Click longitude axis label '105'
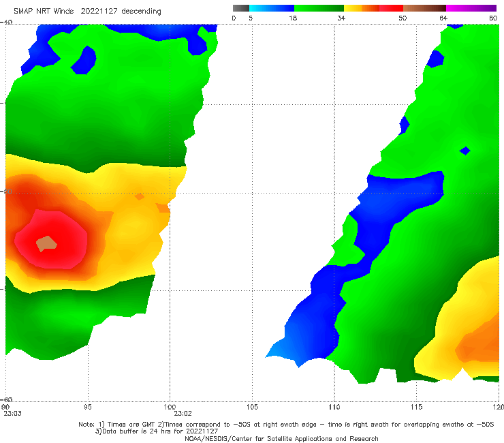 (252, 407)
